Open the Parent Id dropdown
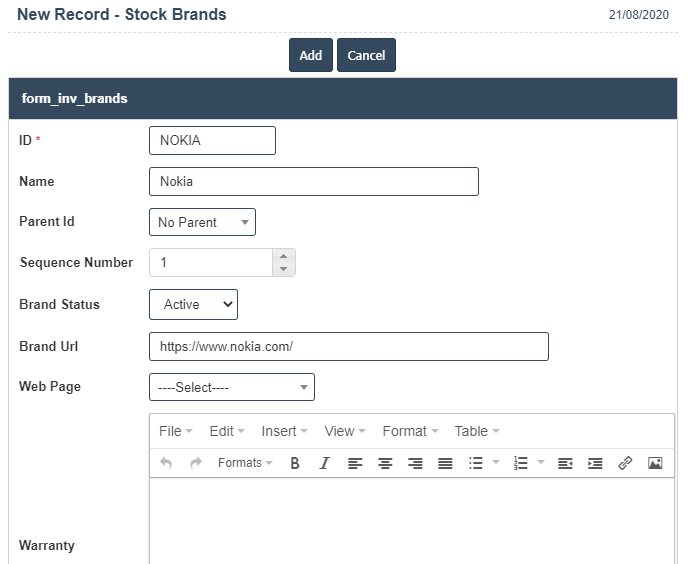Screen dimensions: 693x564 tap(202, 222)
